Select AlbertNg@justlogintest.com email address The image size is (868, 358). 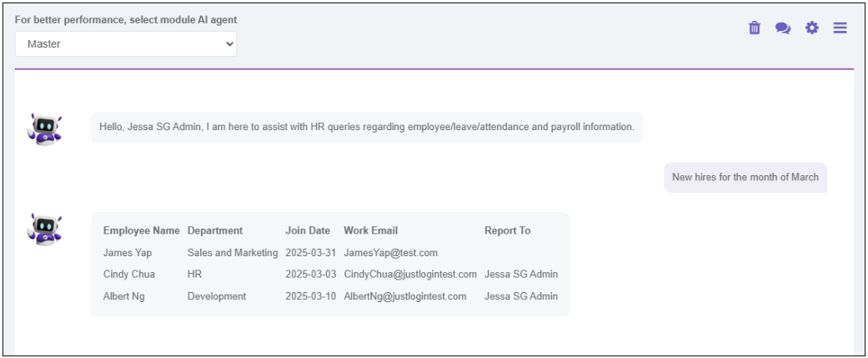(404, 296)
